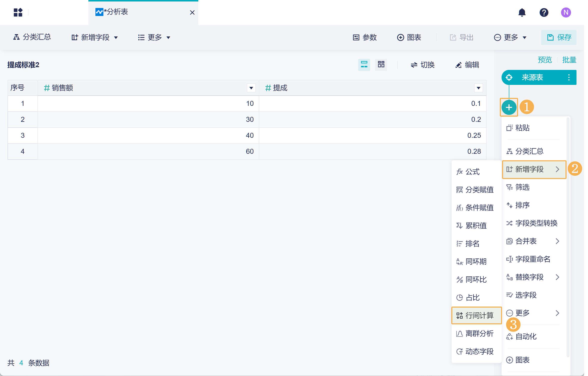Close the 分析表 tab
The image size is (588, 376).
point(192,12)
